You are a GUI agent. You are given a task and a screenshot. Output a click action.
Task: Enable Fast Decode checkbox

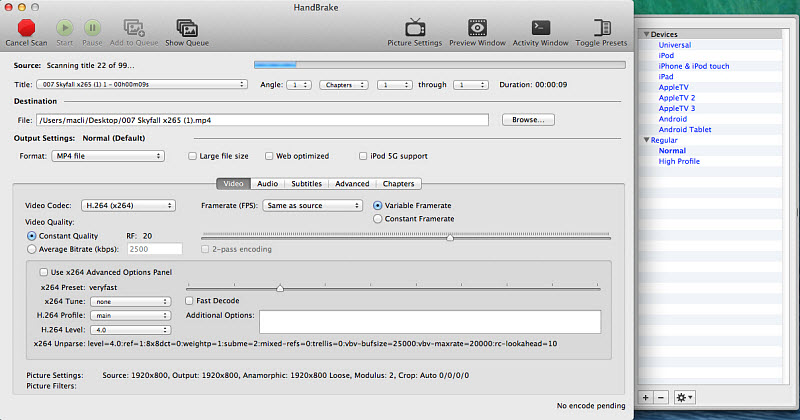click(189, 301)
